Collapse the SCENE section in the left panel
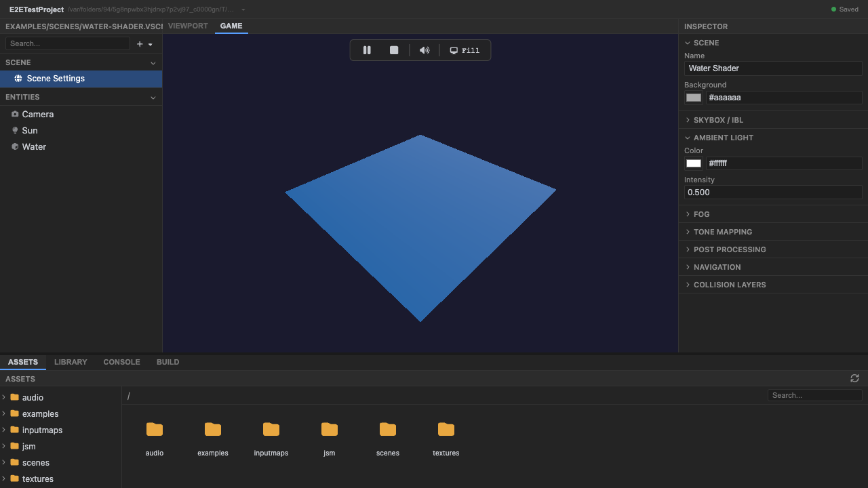This screenshot has height=488, width=868. pyautogui.click(x=153, y=62)
